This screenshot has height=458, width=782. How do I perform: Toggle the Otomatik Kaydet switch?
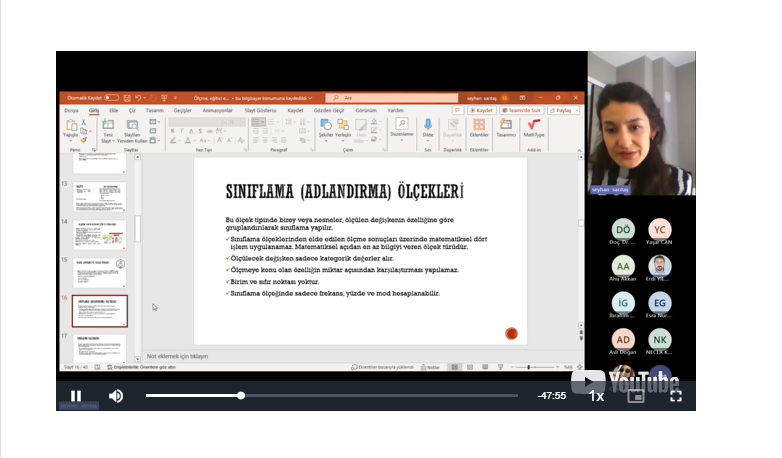point(111,98)
